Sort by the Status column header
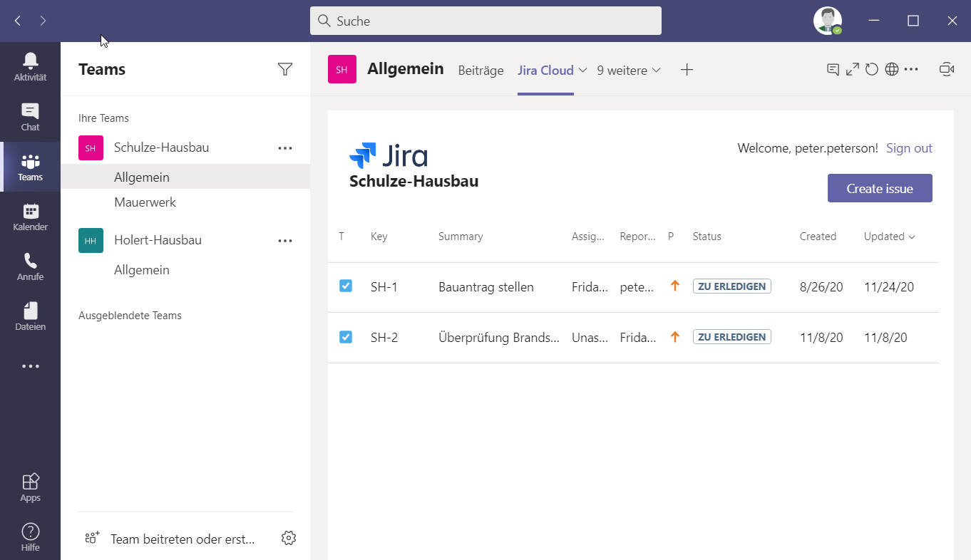 pos(707,237)
